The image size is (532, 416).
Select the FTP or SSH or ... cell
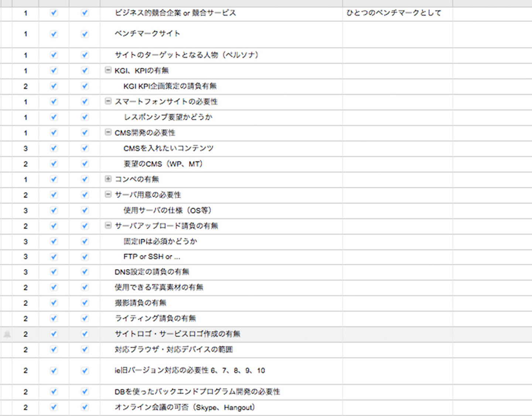point(221,257)
